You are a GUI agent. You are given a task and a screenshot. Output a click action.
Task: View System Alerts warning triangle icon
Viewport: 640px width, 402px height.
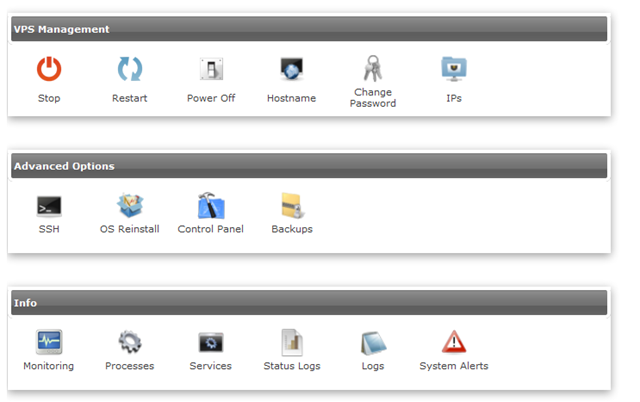454,342
